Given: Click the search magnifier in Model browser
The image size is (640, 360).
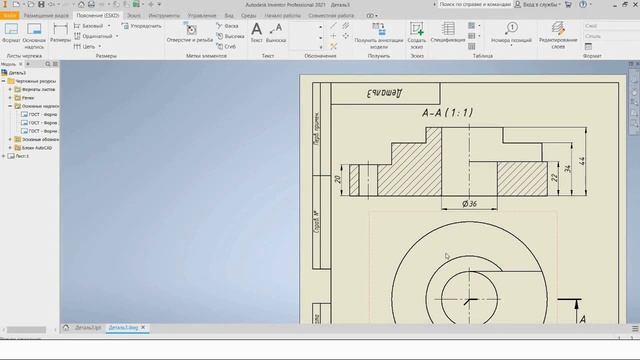Looking at the screenshot, I should pyautogui.click(x=48, y=64).
